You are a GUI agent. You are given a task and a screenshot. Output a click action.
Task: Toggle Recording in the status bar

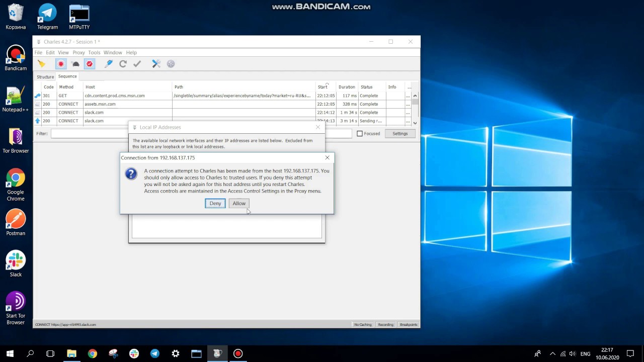[386, 325]
